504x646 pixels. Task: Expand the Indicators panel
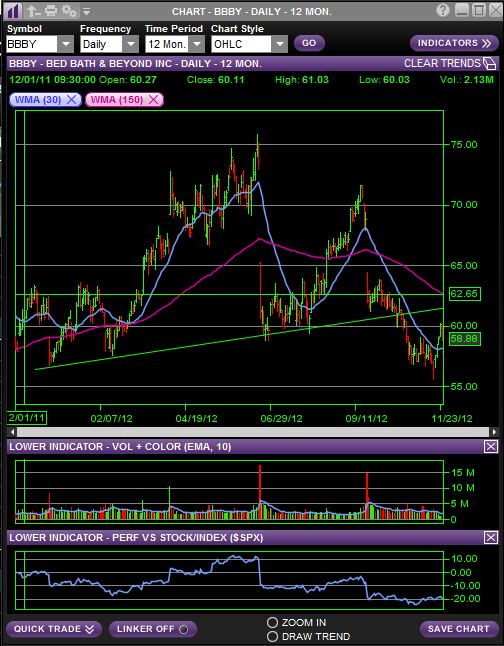coord(454,43)
